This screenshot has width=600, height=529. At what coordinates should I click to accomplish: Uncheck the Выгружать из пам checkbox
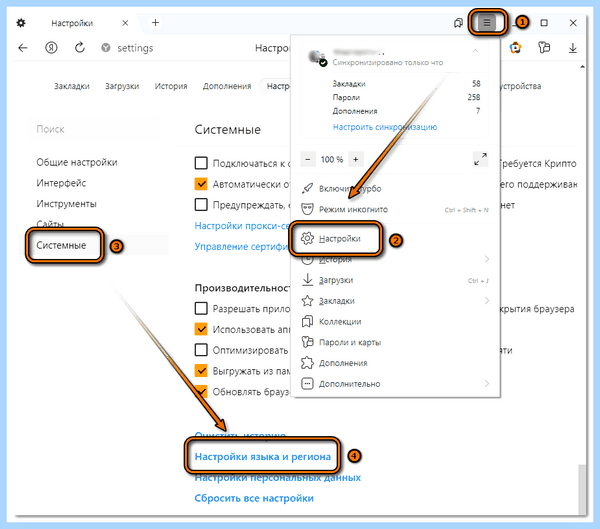201,370
